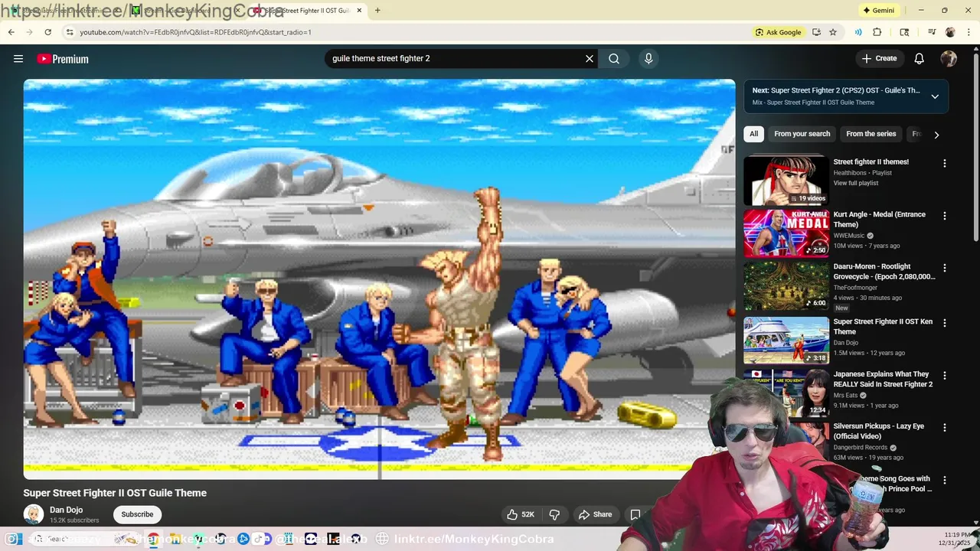Bookmark this page with star
The height and width of the screenshot is (551, 980).
(x=833, y=32)
